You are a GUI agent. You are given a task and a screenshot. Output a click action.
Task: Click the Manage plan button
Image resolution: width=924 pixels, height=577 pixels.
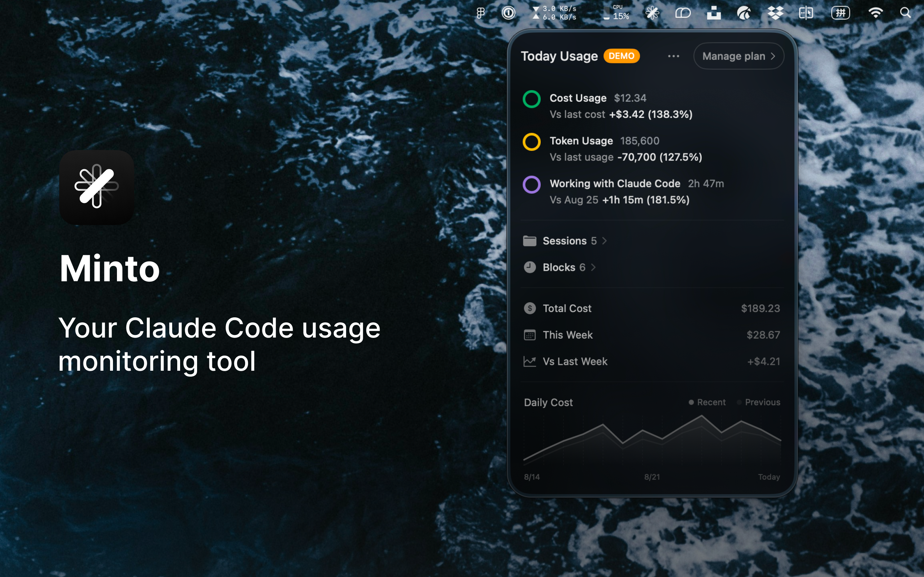coord(738,56)
